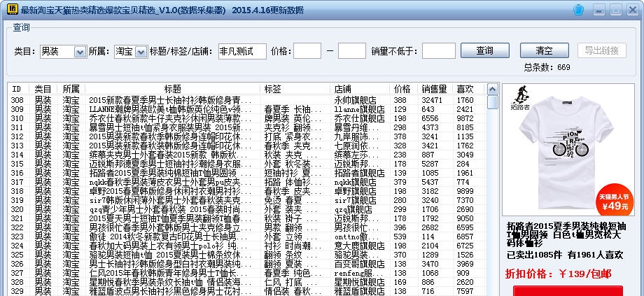Screen dimensions: 644x296
Task: Click the 总条数: 669 total count
Action: [x=547, y=67]
